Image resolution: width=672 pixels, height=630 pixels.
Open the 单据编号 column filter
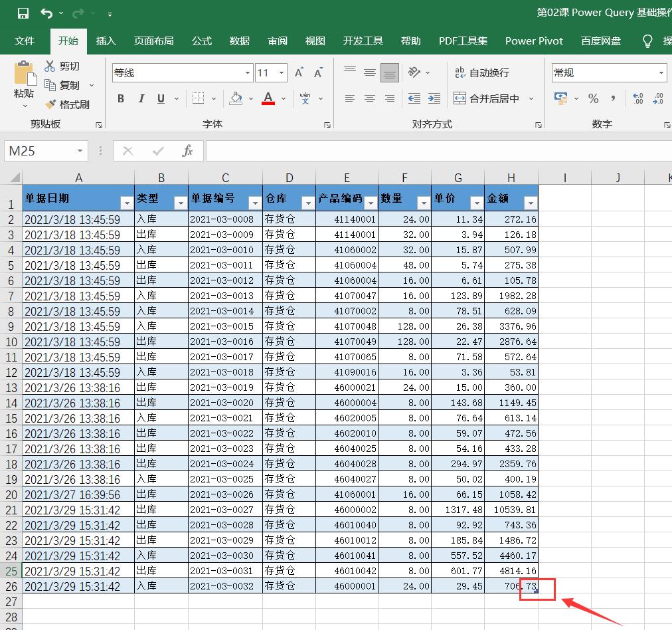tap(255, 203)
